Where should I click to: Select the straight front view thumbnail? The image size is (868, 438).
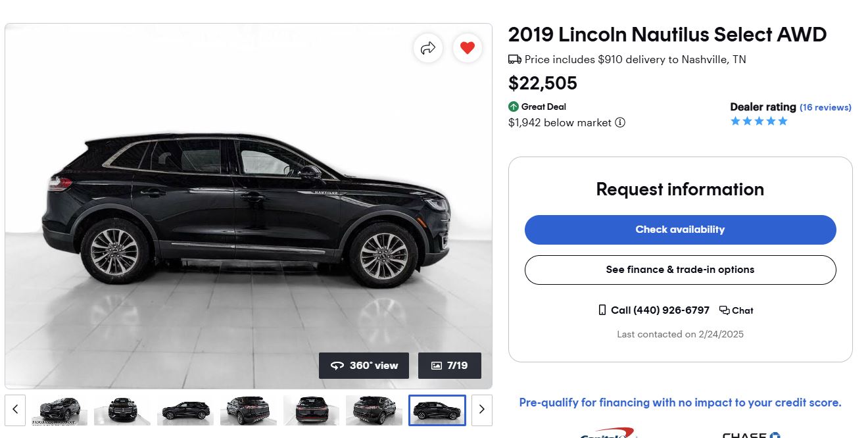122,410
